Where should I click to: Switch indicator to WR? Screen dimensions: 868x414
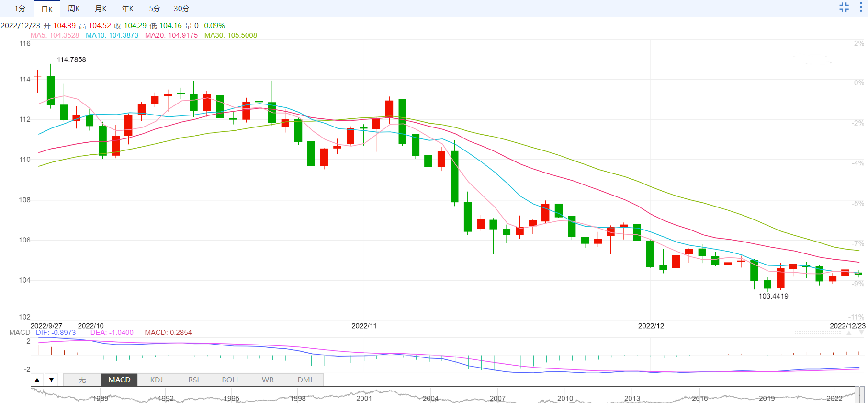tap(268, 380)
